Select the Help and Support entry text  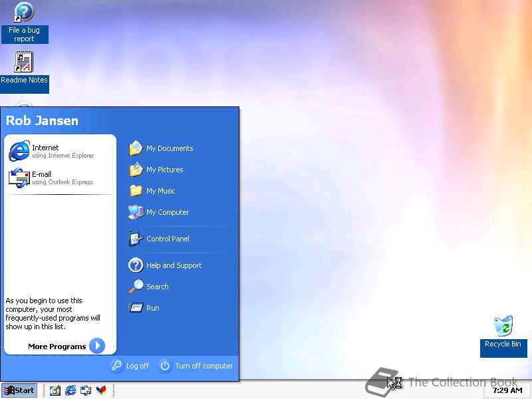174,265
